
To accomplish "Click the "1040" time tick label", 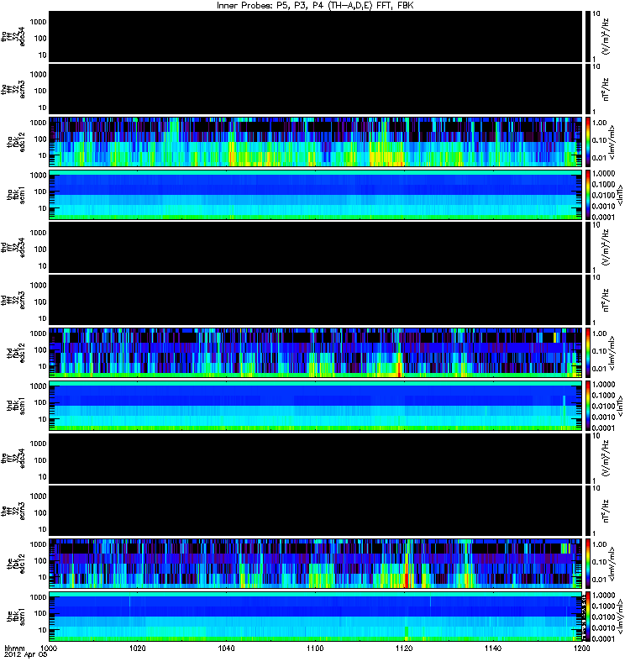I will [x=226, y=648].
